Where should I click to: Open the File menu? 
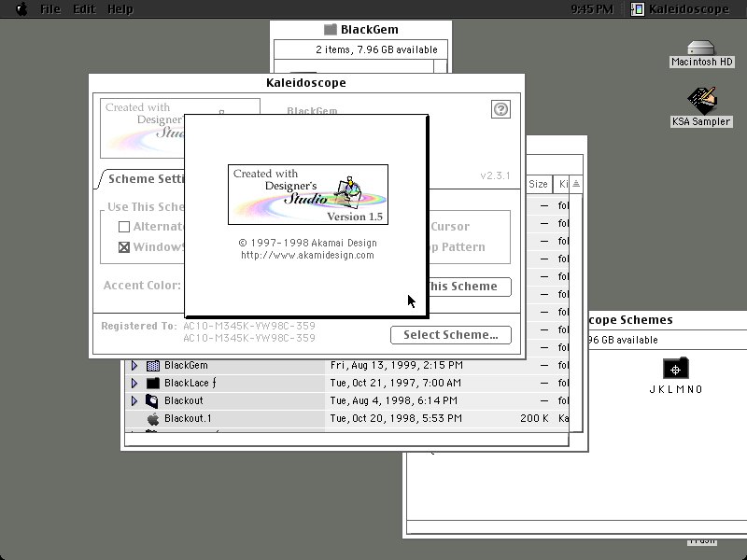pyautogui.click(x=50, y=9)
